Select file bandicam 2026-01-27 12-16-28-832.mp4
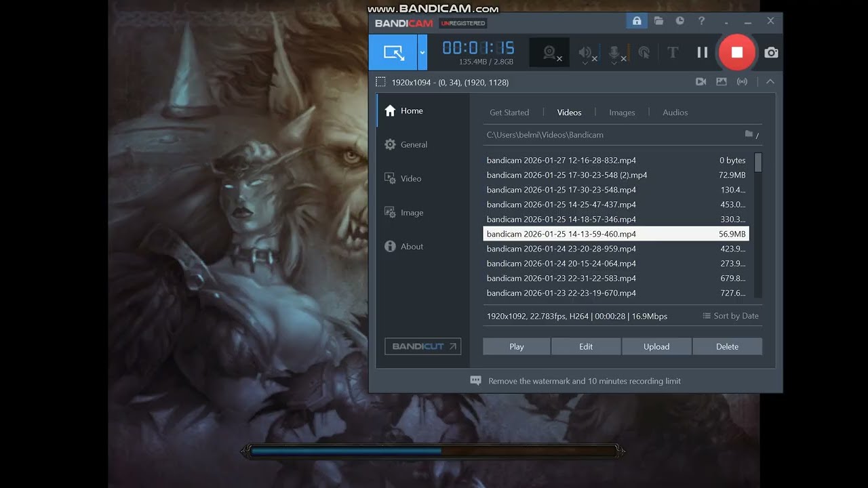The image size is (868, 488). click(616, 161)
